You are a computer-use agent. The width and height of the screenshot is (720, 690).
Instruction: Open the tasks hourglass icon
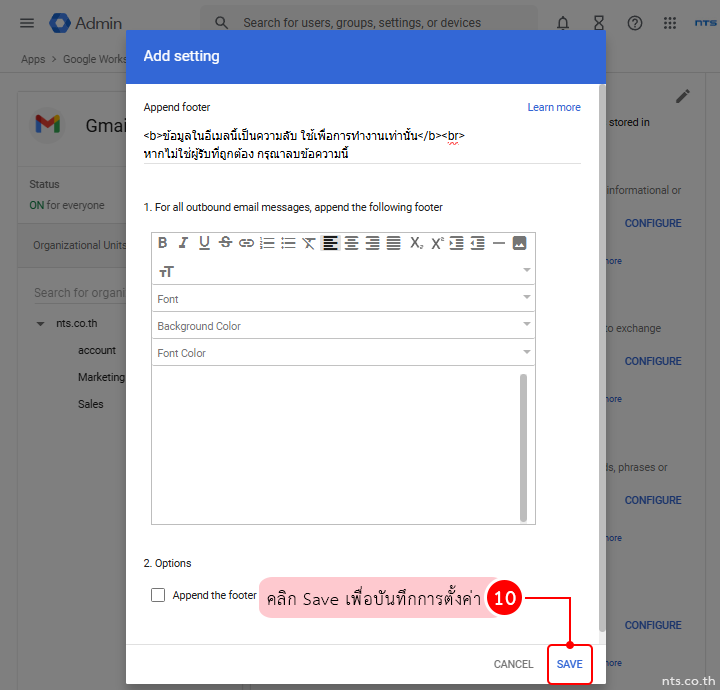tap(599, 22)
